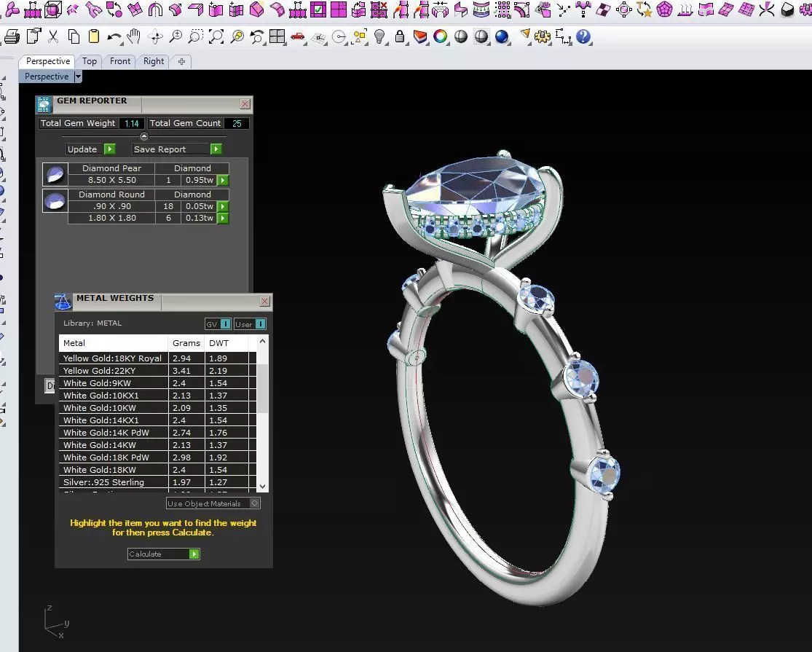Click the pink checkered surface icon
Screen dimensions: 812x652
pos(604,9)
